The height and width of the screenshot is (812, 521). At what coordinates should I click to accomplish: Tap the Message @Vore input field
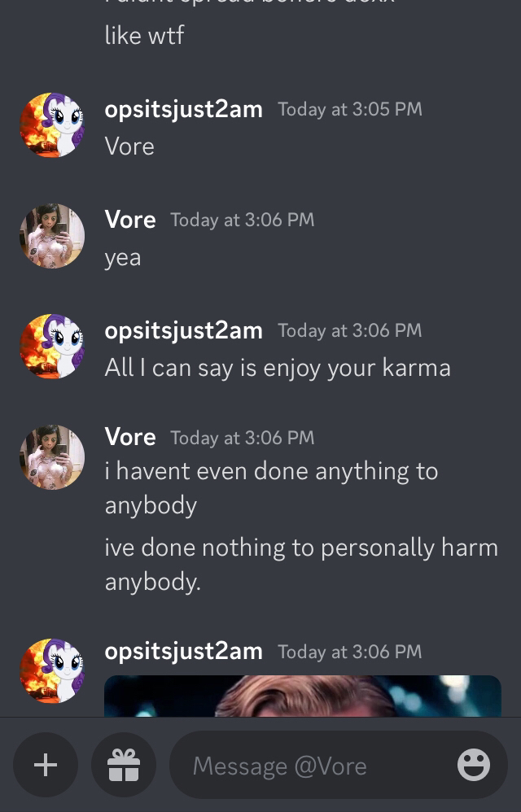click(338, 765)
